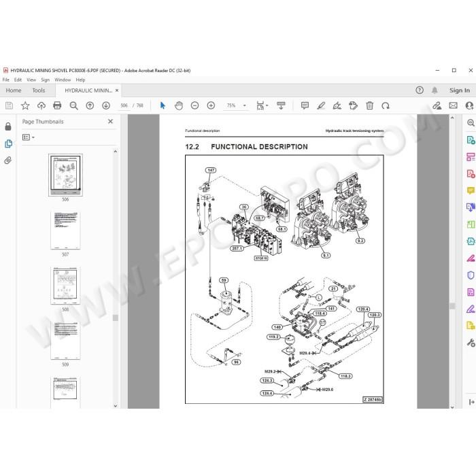Click the stamp tool icon
476x476 pixels.
(353, 105)
